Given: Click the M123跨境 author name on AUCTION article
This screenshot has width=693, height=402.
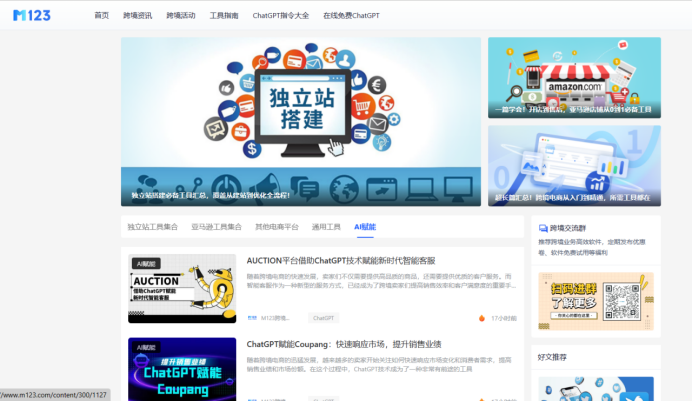Looking at the screenshot, I should point(275,318).
